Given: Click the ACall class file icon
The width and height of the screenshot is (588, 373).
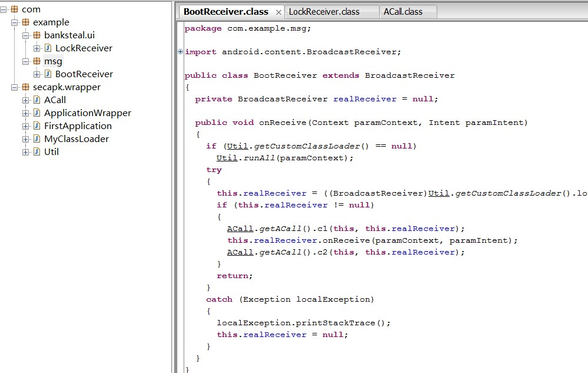Looking at the screenshot, I should pos(36,100).
